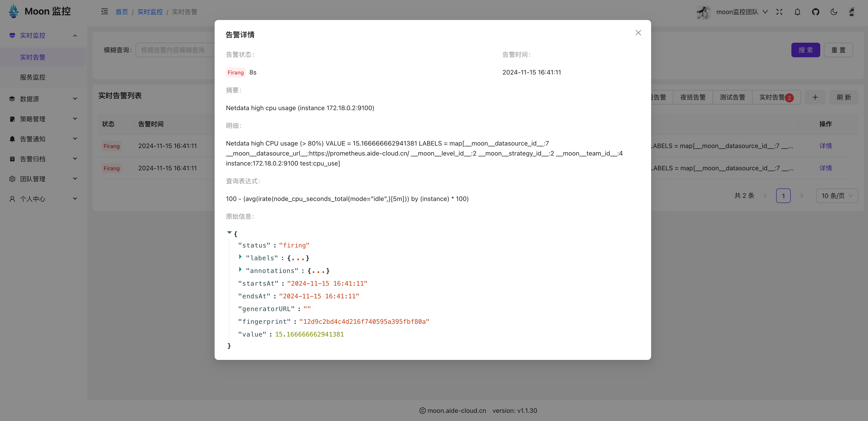Click the value 15.166666662941381 in JSON
This screenshot has height=421, width=868.
click(309, 334)
